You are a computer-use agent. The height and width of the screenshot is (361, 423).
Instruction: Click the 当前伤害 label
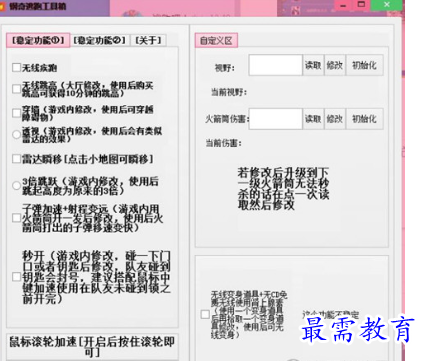pyautogui.click(x=223, y=143)
